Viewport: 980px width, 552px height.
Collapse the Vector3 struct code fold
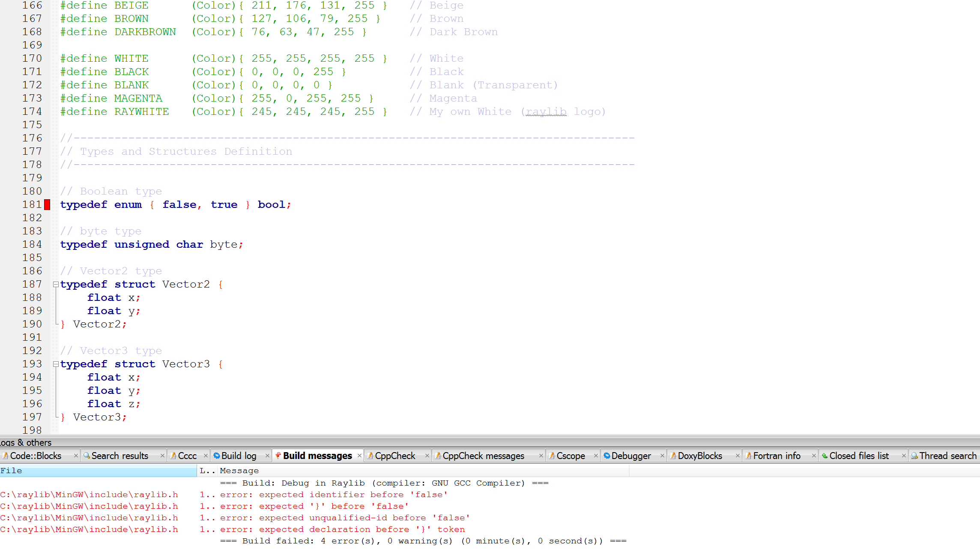(56, 364)
